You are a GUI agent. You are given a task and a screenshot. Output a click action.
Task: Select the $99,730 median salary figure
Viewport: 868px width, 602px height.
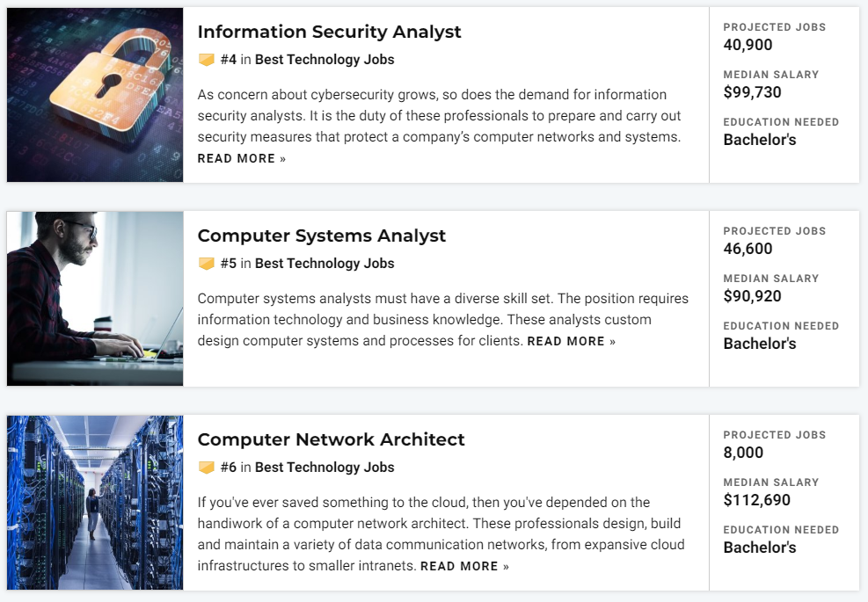pyautogui.click(x=752, y=92)
